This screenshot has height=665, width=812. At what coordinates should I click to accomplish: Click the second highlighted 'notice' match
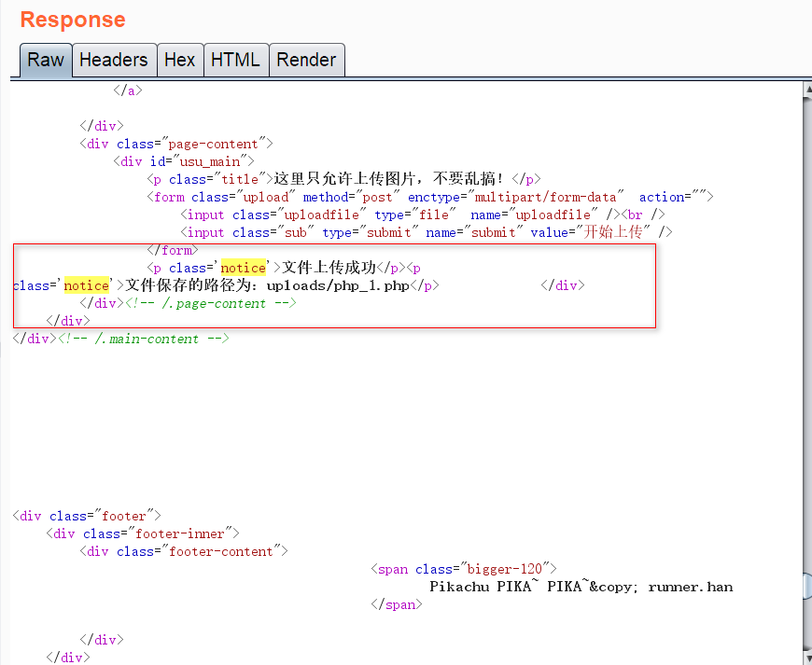coord(87,285)
